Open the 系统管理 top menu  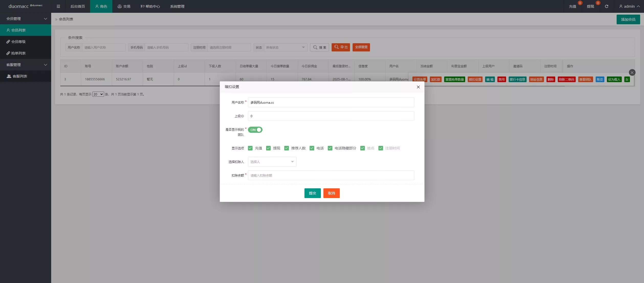(x=177, y=6)
